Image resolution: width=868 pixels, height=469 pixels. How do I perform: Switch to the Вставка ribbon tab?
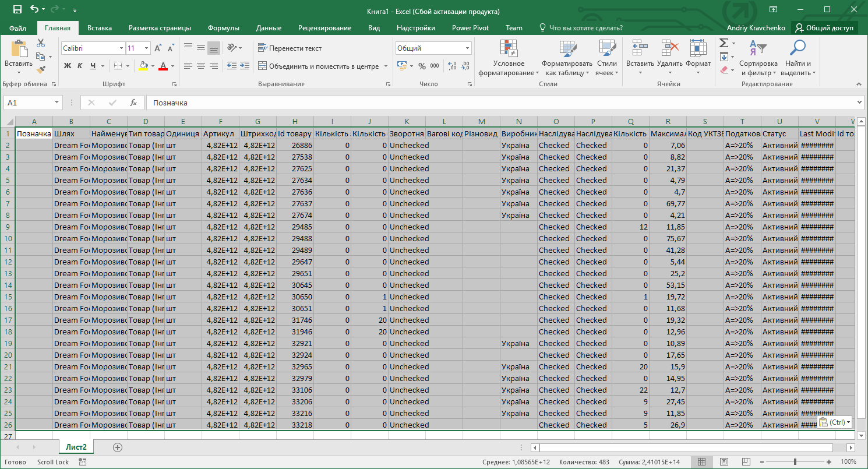[100, 28]
